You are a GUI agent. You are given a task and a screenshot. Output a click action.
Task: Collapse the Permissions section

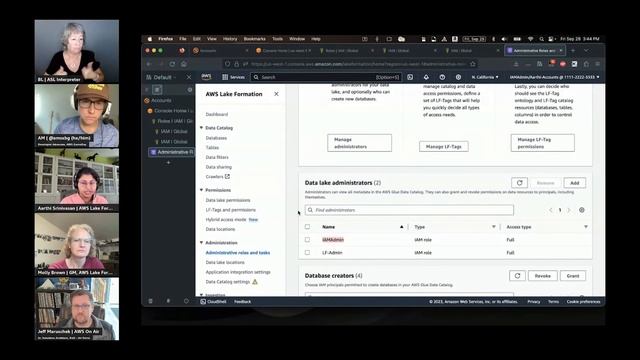pos(201,190)
